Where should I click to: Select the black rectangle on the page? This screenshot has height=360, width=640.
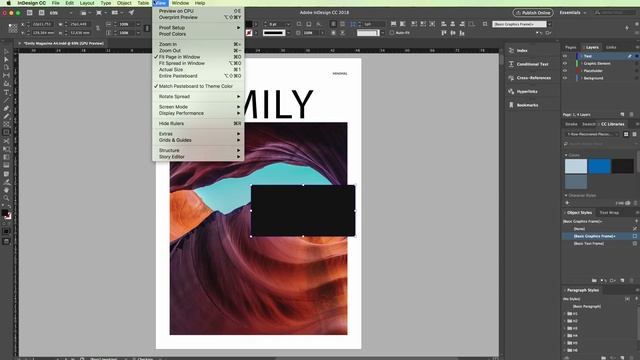click(x=302, y=210)
